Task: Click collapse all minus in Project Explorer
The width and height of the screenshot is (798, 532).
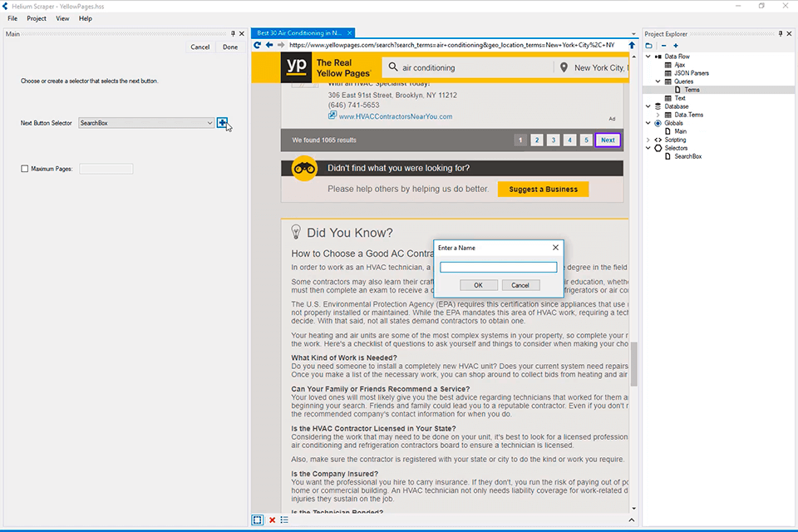Action: tap(663, 46)
